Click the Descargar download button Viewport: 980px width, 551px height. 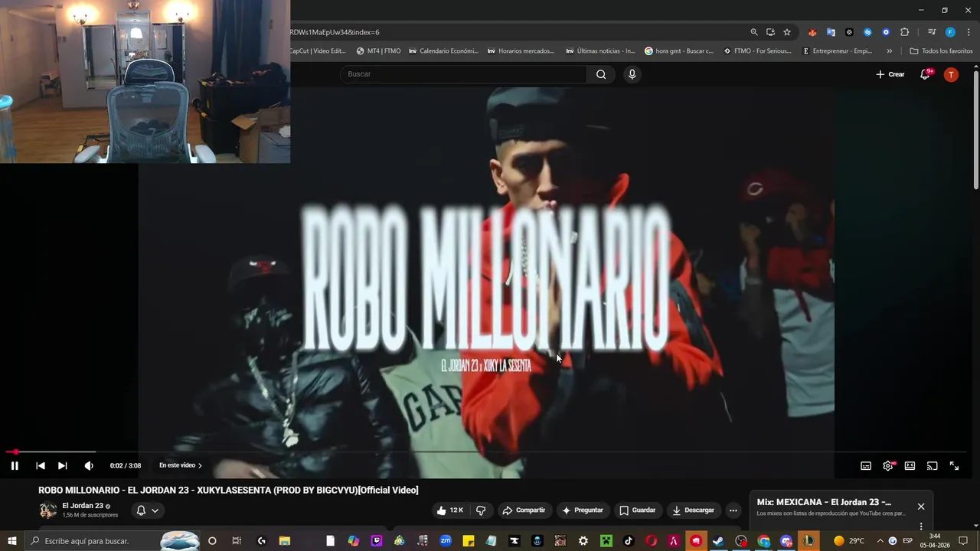coord(693,510)
